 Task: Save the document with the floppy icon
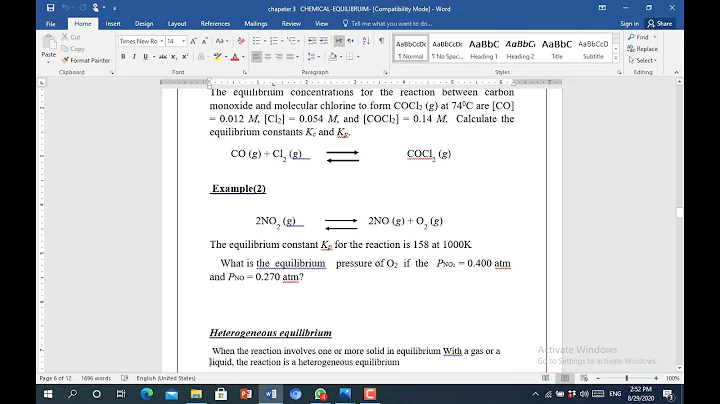[51, 8]
